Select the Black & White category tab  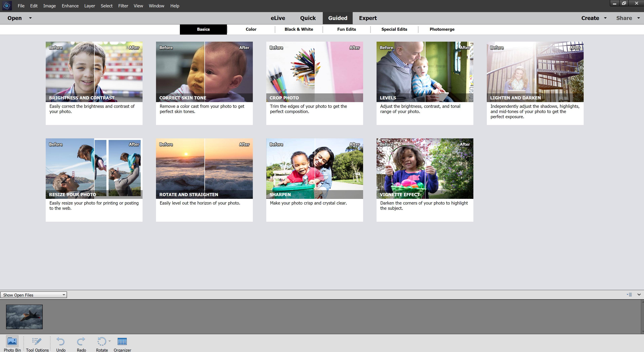coord(299,29)
